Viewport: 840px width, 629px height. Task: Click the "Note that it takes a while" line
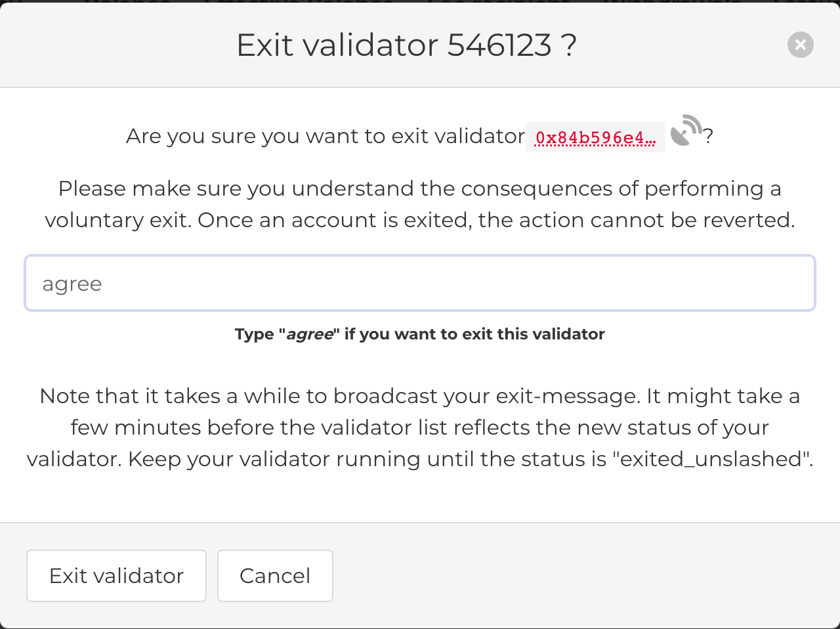pyautogui.click(x=420, y=396)
